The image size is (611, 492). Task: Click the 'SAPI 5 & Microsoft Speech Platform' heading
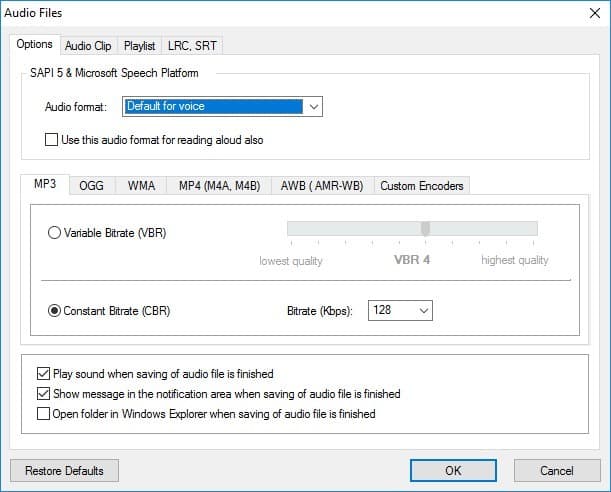[114, 73]
